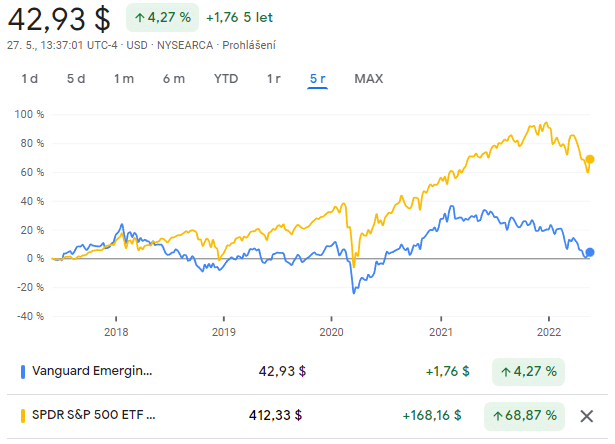
Task: Click the 4,27 % badge in Vanguard row
Action: tap(528, 371)
